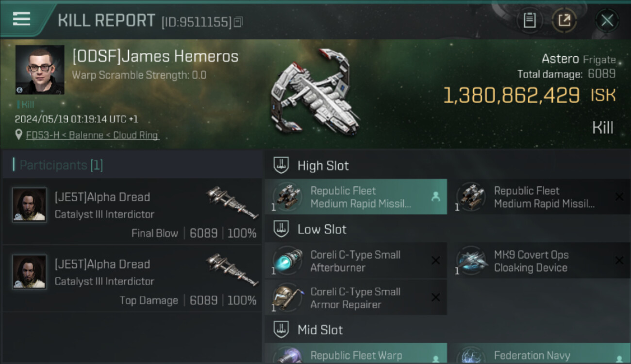The image size is (631, 364).
Task: Open James Hemeros pilot portrait
Action: [40, 70]
